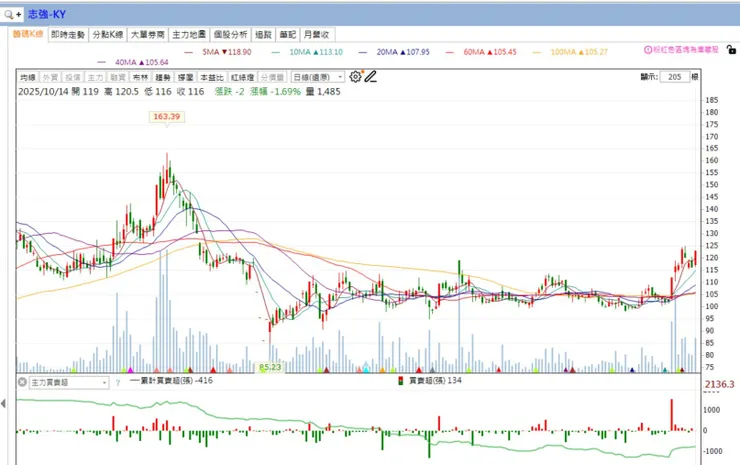This screenshot has height=465, width=740.
Task: Click the 85.23 low price label
Action: (x=269, y=367)
